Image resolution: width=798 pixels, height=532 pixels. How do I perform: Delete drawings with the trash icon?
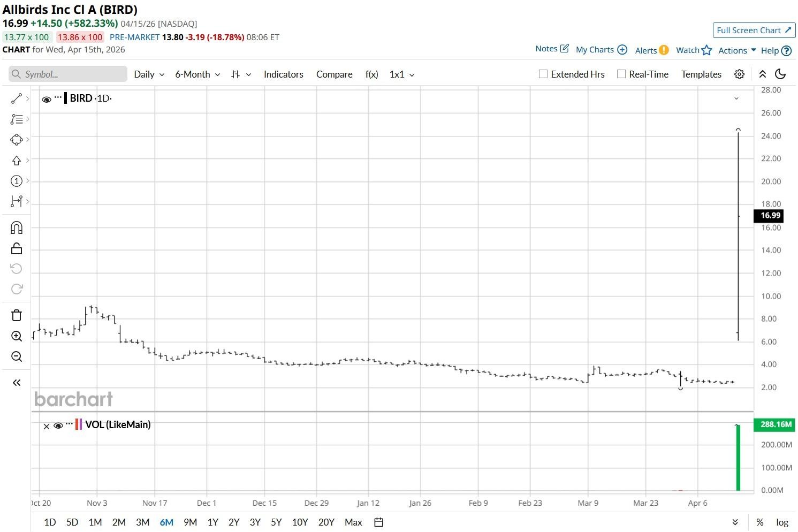pyautogui.click(x=17, y=315)
